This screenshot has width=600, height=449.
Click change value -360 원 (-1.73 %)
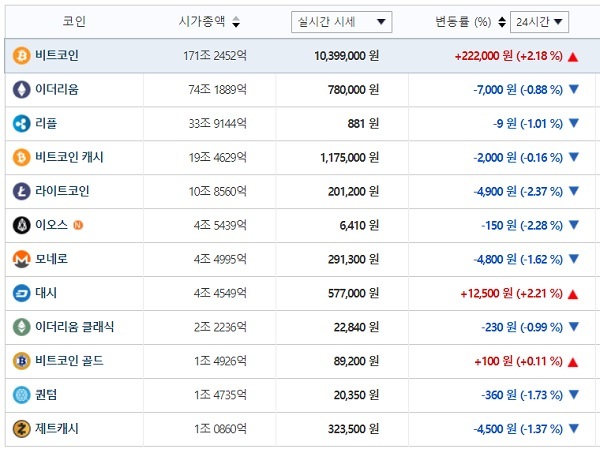(x=522, y=395)
